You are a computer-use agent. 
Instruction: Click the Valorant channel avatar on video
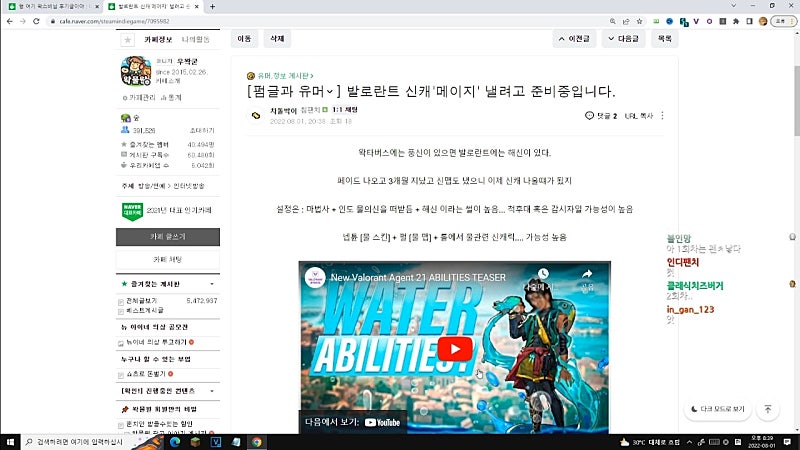(x=315, y=278)
